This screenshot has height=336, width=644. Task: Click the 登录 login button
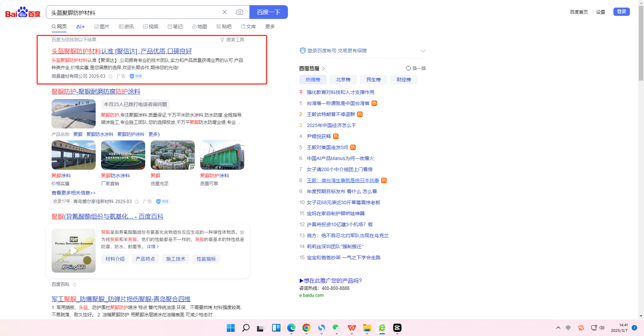[621, 12]
